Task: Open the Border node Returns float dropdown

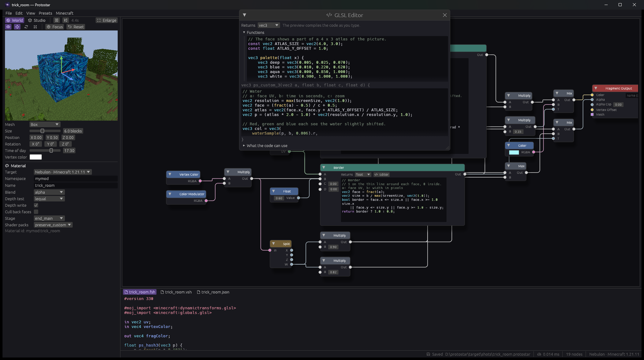Action: pos(363,174)
